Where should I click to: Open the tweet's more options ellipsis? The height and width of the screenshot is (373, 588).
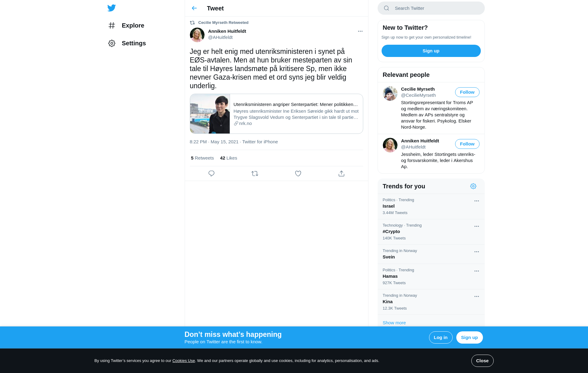click(360, 31)
